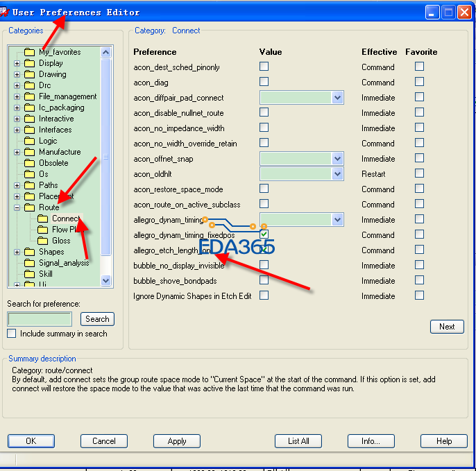Select the acon_no_width_override_retain preference name
The width and height of the screenshot is (476, 471).
[185, 144]
